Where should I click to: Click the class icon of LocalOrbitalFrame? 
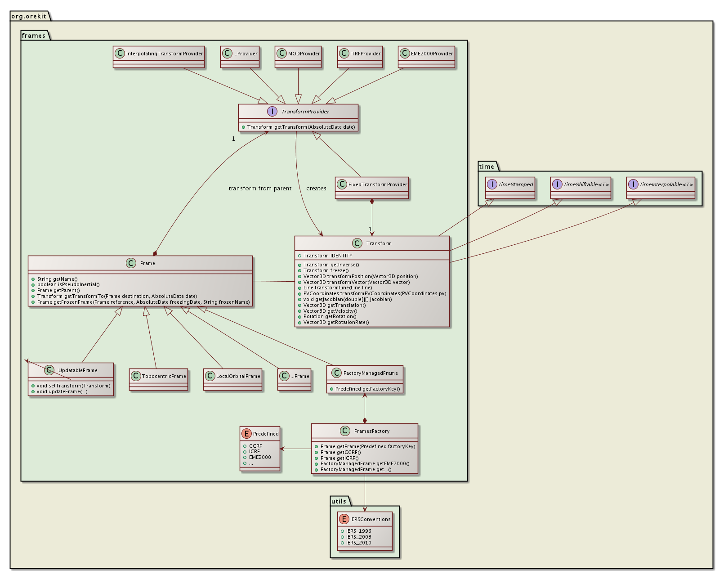tap(210, 376)
